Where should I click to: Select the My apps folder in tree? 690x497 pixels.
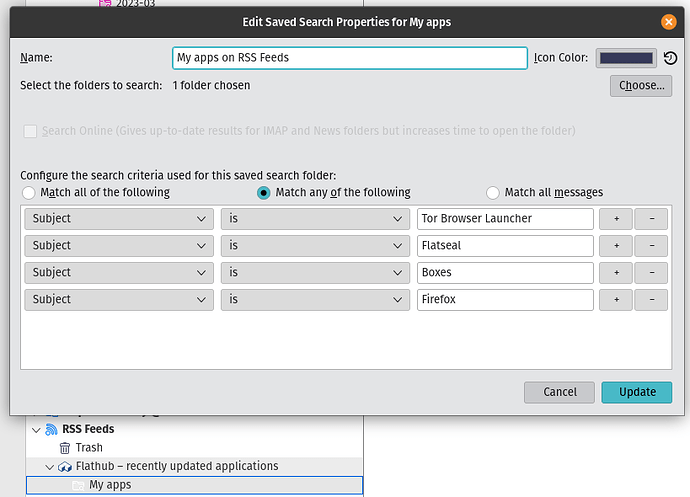(194, 485)
